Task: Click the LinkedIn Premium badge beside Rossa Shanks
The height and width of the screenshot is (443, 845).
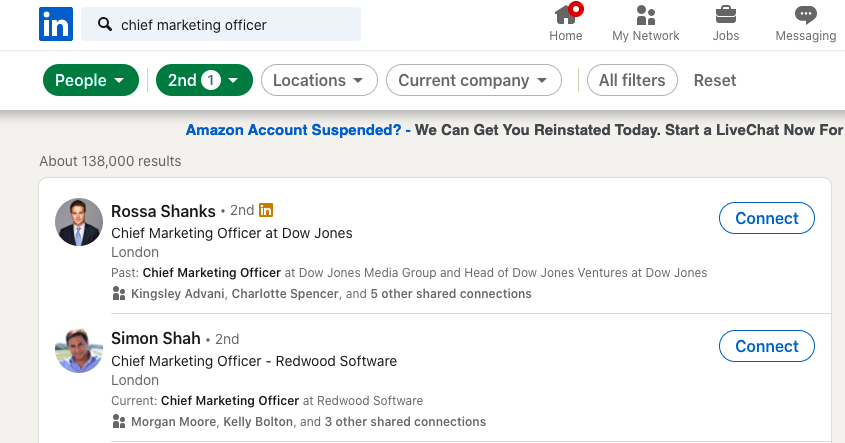Action: coord(266,211)
